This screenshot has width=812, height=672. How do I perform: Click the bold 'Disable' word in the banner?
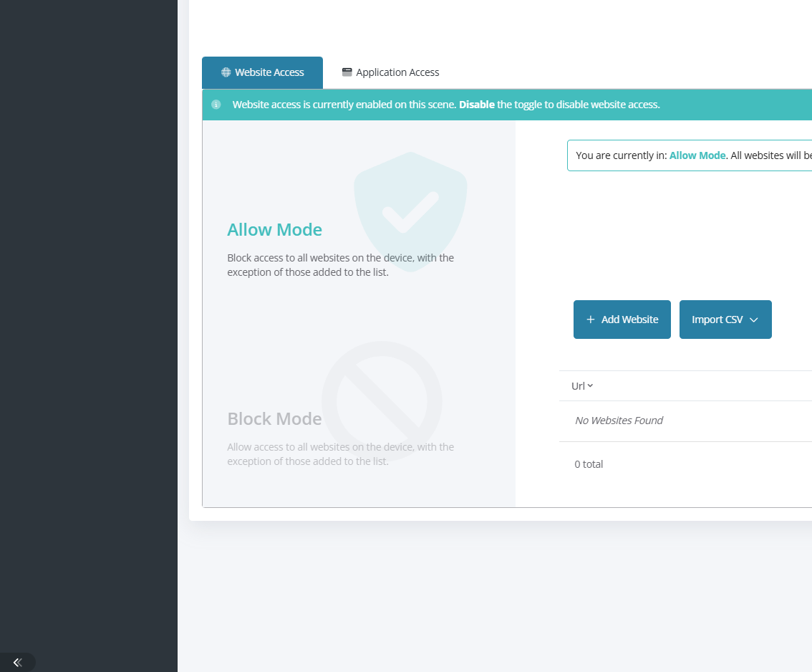coord(477,105)
